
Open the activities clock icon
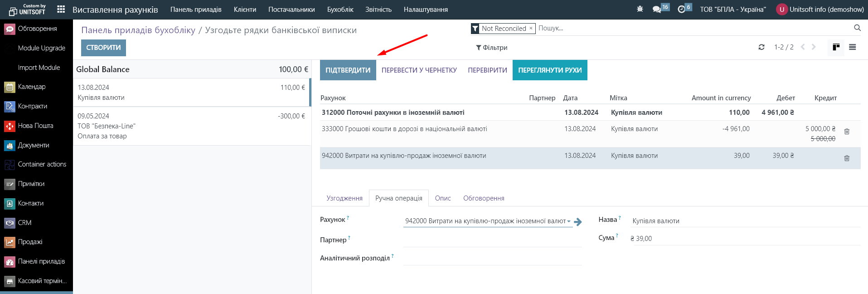(x=681, y=9)
